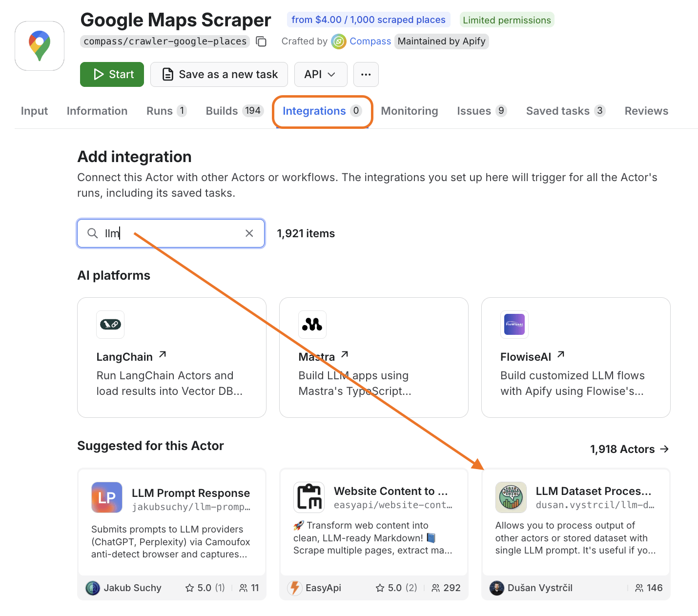Open LLM Prompt Response actor title
The width and height of the screenshot is (698, 616).
(x=191, y=493)
